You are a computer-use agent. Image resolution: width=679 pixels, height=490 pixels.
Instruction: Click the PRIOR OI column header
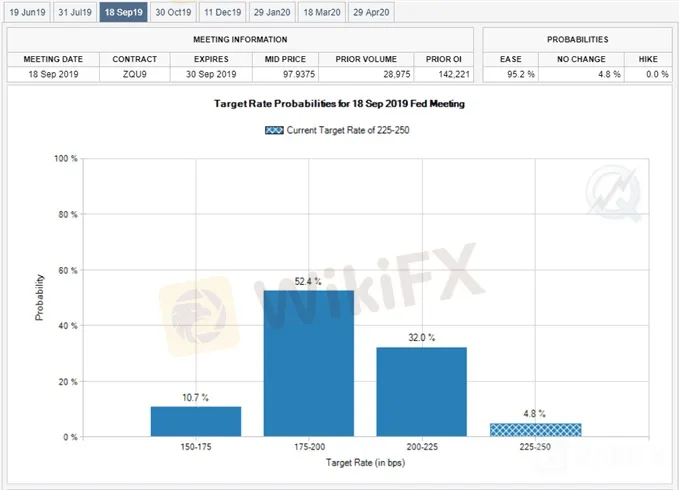click(444, 59)
